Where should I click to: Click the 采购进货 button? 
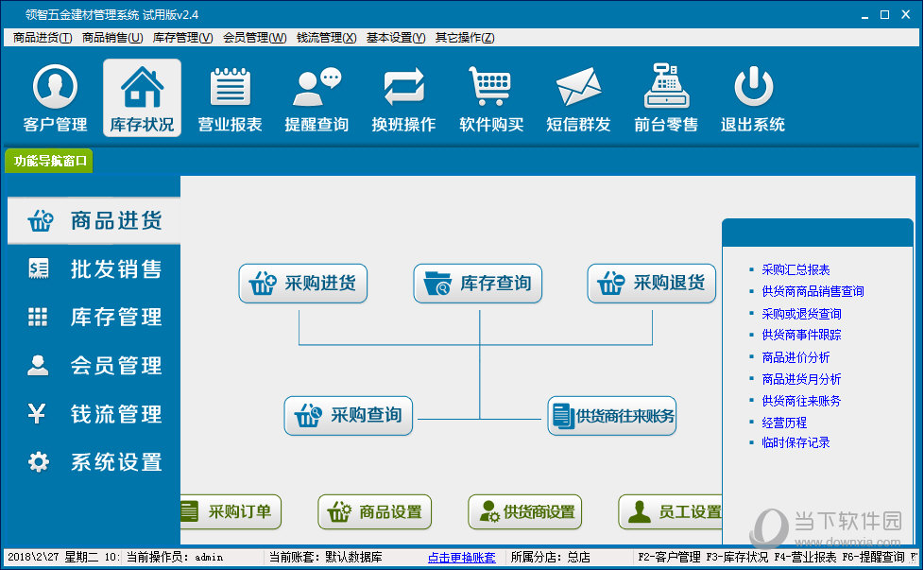pos(303,284)
